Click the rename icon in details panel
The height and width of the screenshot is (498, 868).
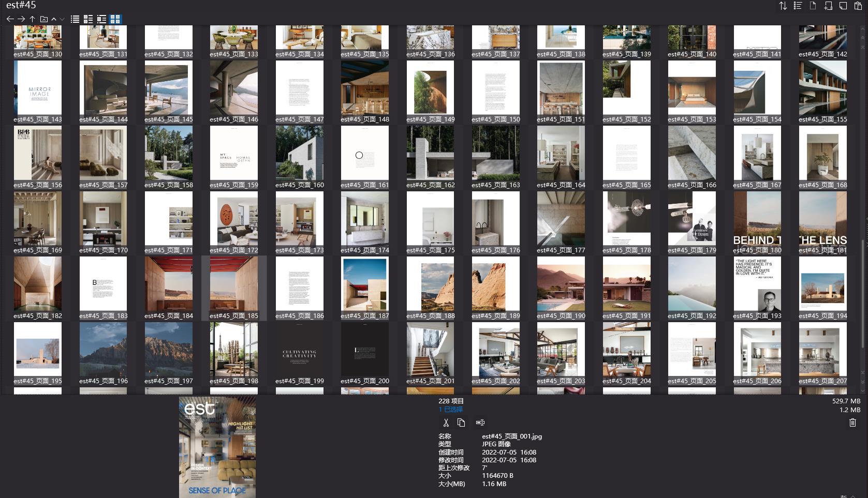click(480, 422)
